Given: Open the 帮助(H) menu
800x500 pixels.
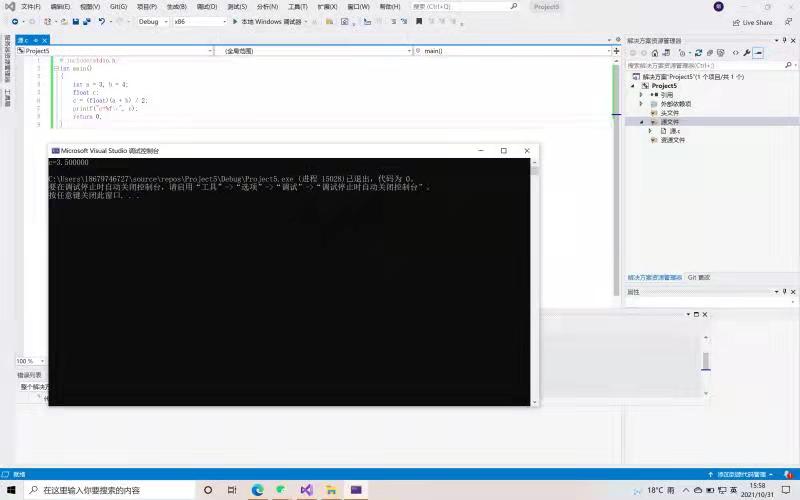Looking at the screenshot, I should [x=390, y=7].
